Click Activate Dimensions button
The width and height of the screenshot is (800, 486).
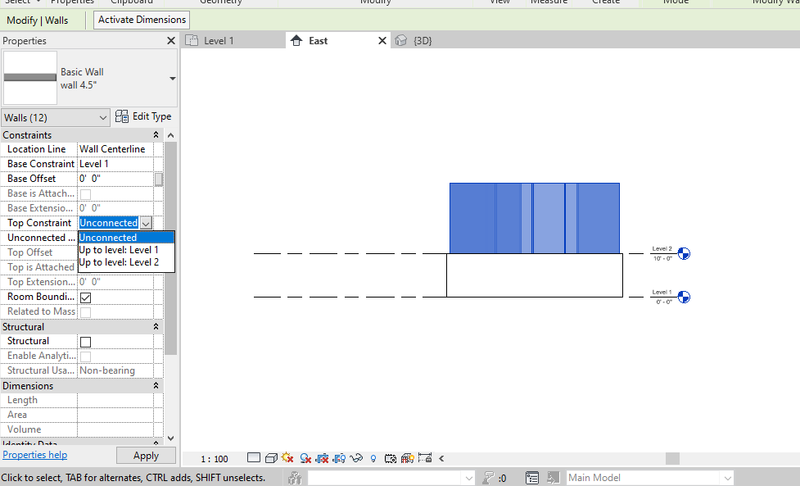tap(142, 20)
